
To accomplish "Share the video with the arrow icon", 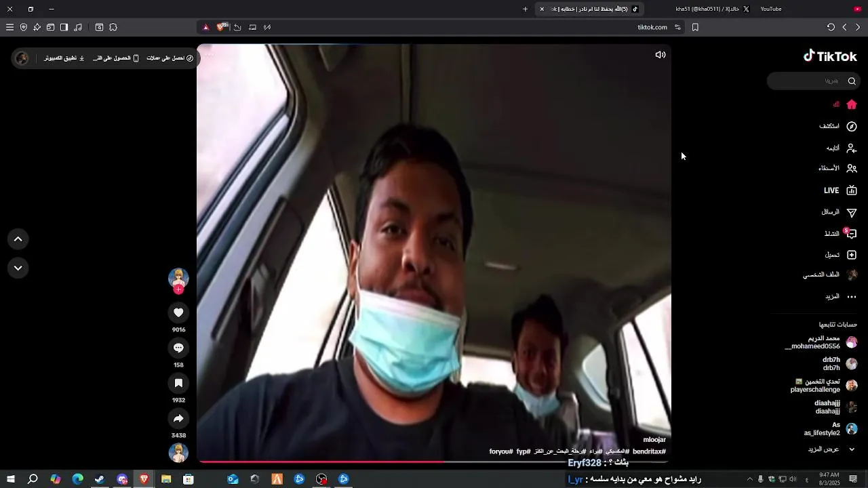I will 178,418.
